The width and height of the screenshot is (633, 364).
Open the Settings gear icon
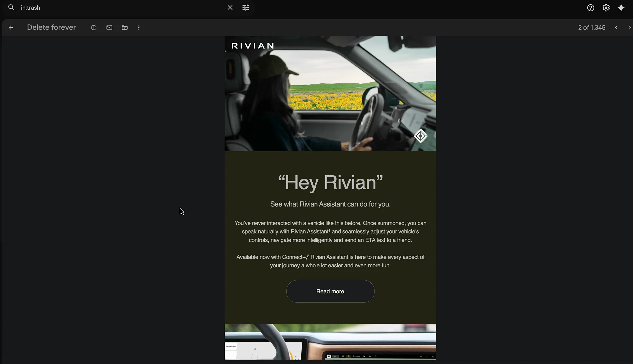tap(606, 8)
